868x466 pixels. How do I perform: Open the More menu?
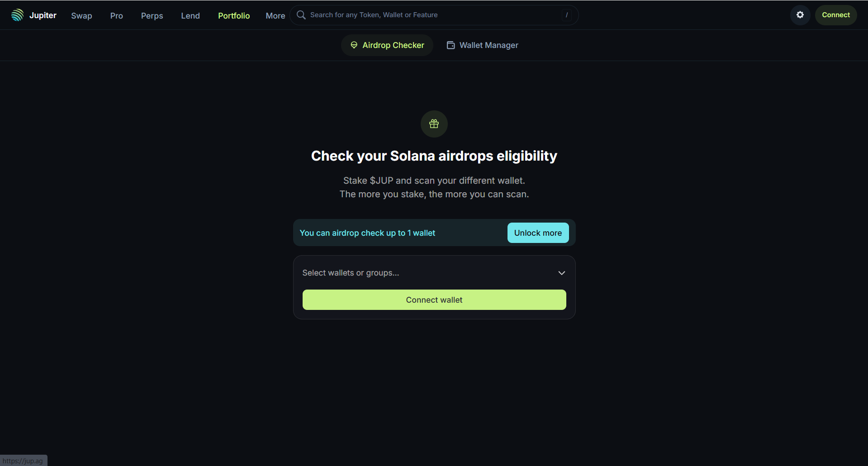[275, 15]
